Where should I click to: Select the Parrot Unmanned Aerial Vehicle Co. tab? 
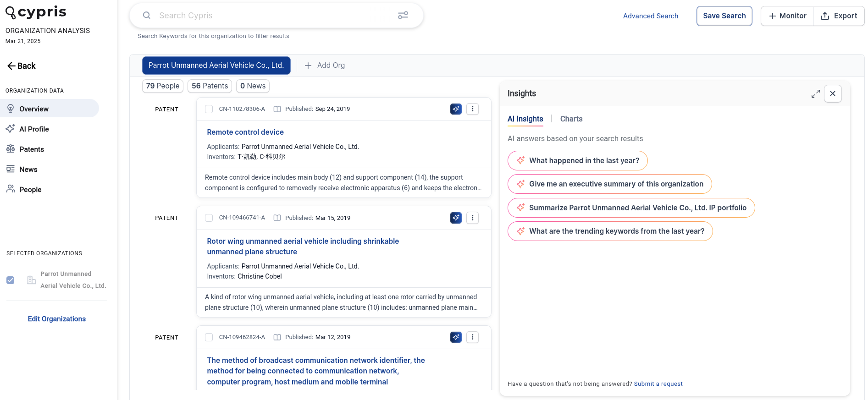216,66
